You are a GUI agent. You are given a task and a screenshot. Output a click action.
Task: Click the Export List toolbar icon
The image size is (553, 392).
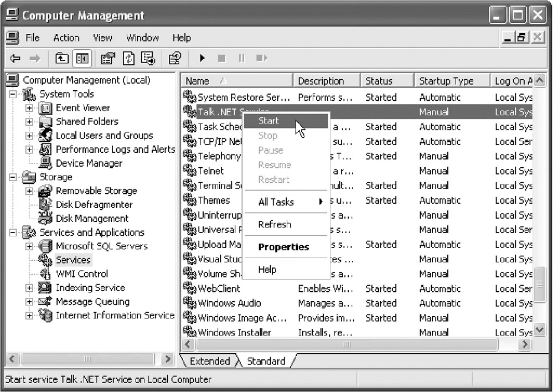(x=147, y=58)
